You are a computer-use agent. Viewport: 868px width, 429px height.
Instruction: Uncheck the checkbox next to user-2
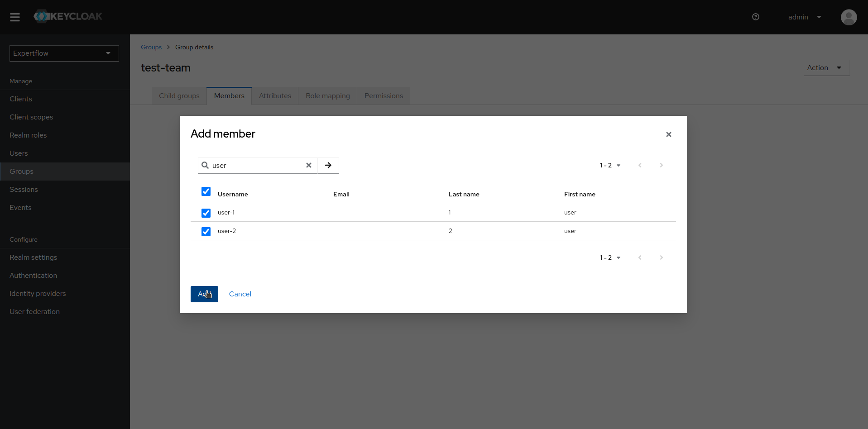pyautogui.click(x=206, y=231)
